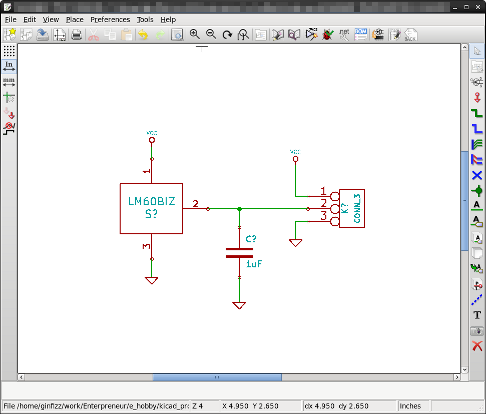Select the global label tool
The width and height of the screenshot is (486, 414).
477,221
